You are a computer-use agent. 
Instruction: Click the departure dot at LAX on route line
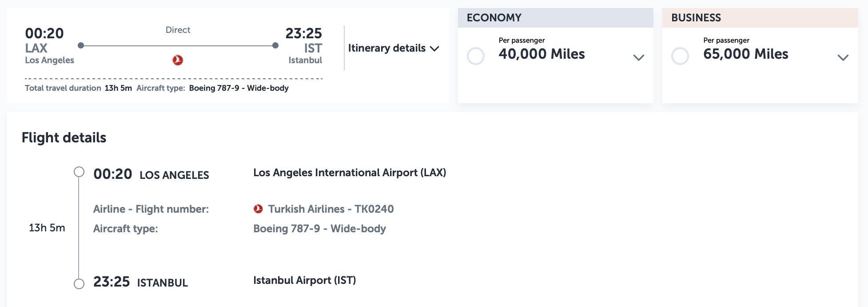[x=81, y=44]
